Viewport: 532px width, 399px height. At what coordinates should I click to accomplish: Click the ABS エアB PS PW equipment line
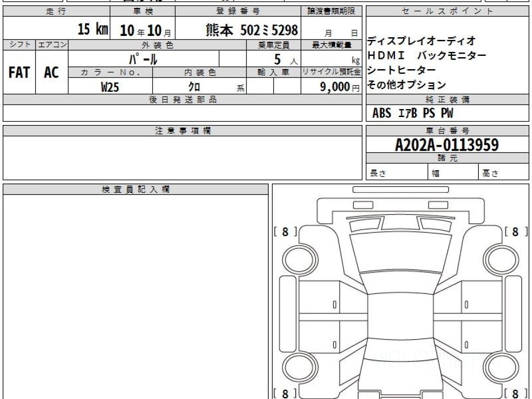click(x=413, y=113)
